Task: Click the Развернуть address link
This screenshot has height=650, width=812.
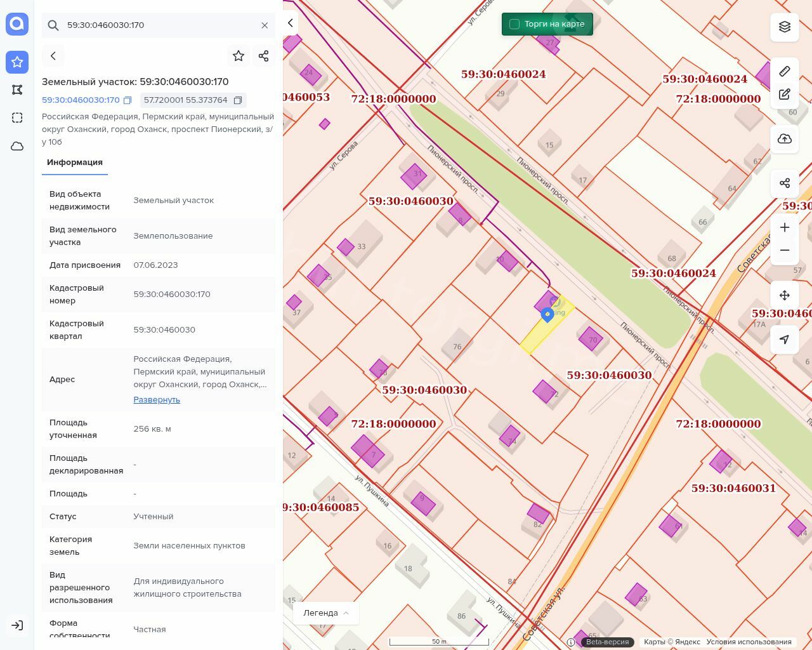Action: 157,400
